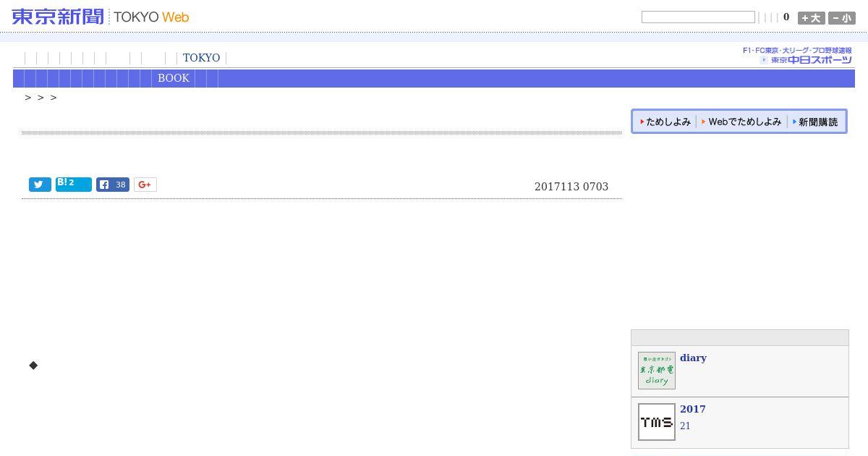Select the BOOK menu item
Screen dimensions: 868x456
(174, 78)
